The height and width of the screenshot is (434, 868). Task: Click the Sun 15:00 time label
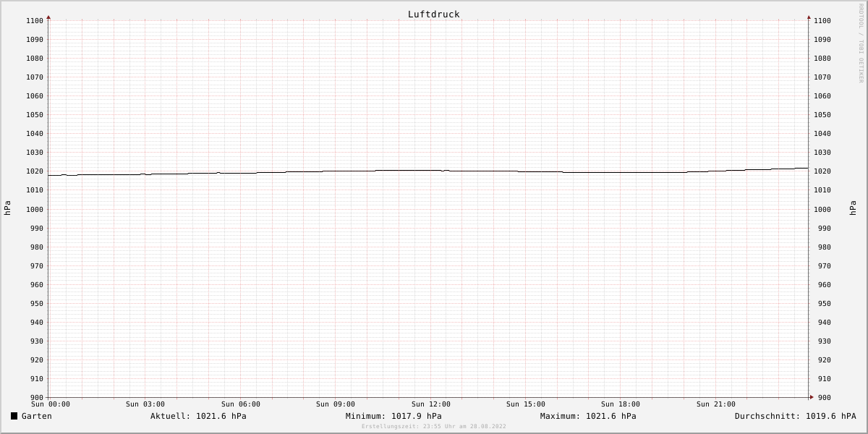click(x=526, y=404)
